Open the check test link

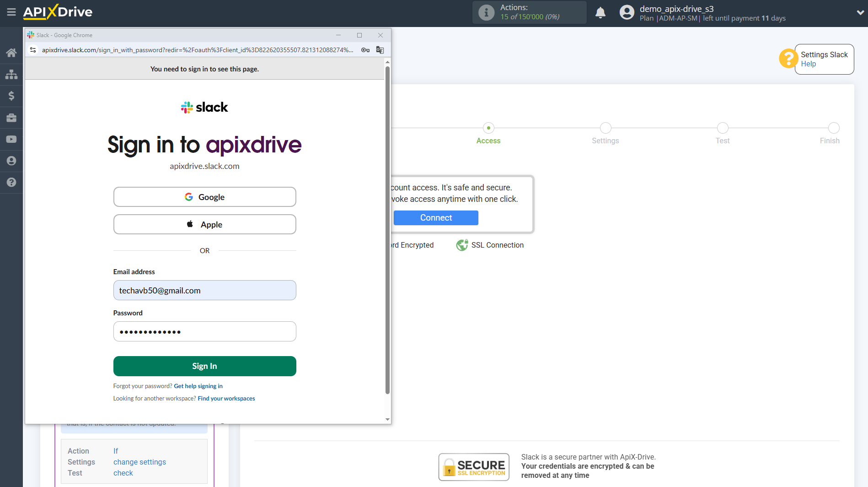pyautogui.click(x=123, y=473)
